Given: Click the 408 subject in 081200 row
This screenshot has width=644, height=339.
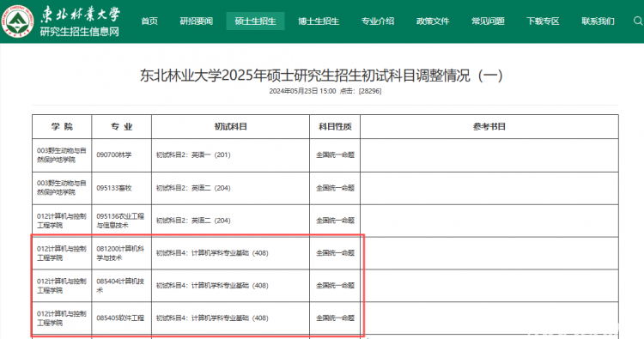Looking at the screenshot, I should click(x=230, y=253).
